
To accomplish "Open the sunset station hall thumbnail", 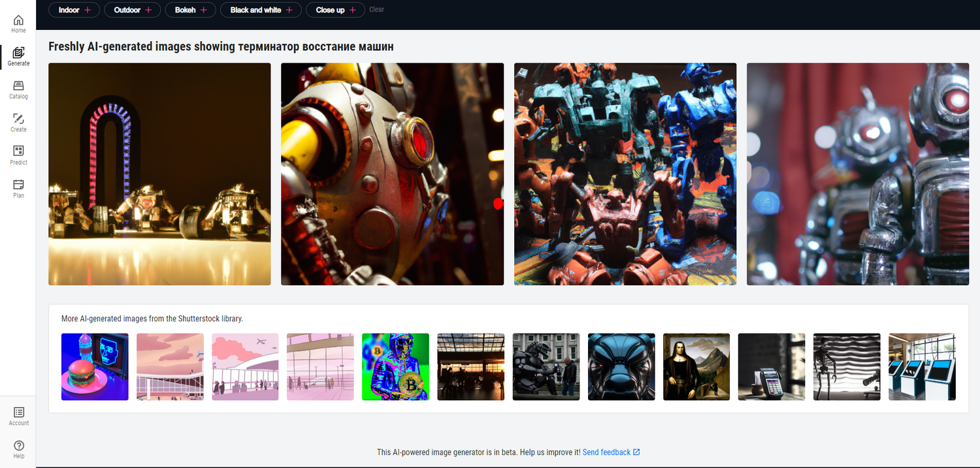I will (470, 367).
